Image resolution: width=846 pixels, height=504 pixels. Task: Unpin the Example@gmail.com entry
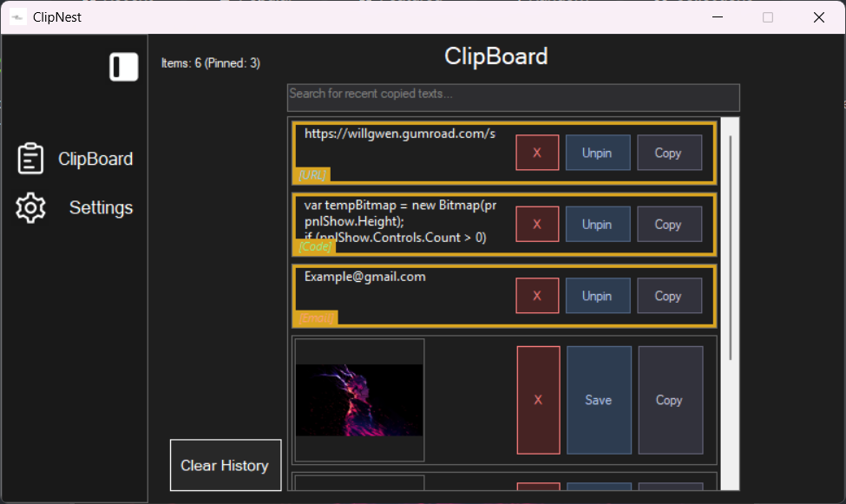[x=597, y=295]
